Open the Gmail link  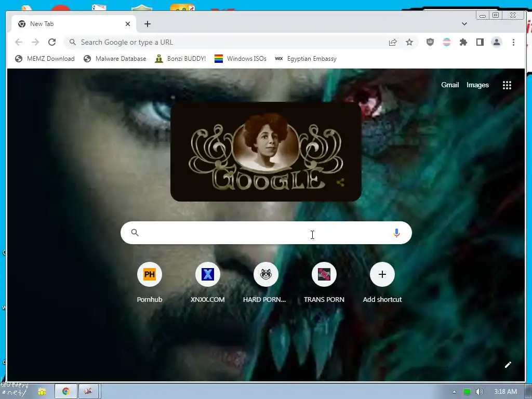pyautogui.click(x=450, y=85)
